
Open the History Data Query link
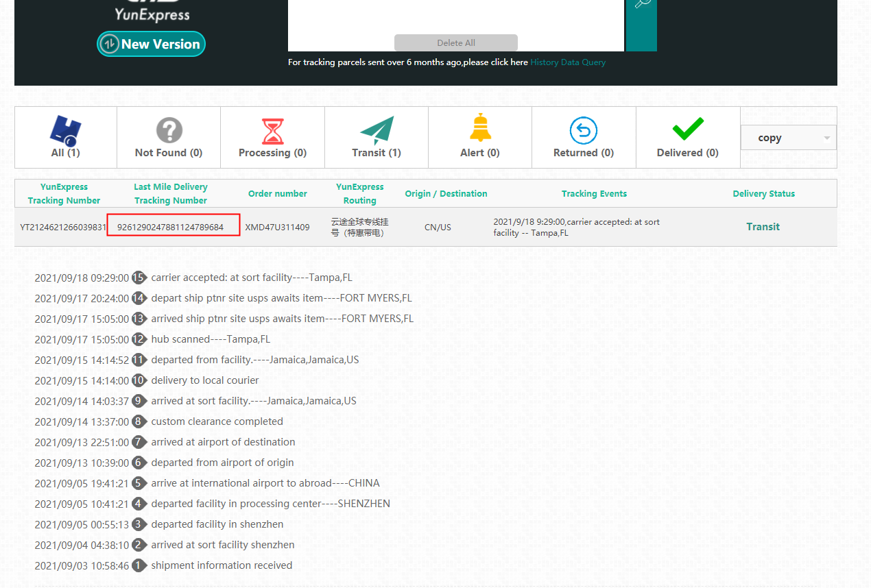pos(568,62)
